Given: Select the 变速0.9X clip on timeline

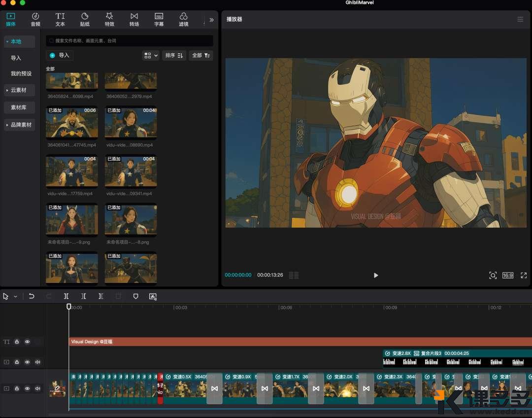Looking at the screenshot, I should [x=240, y=388].
